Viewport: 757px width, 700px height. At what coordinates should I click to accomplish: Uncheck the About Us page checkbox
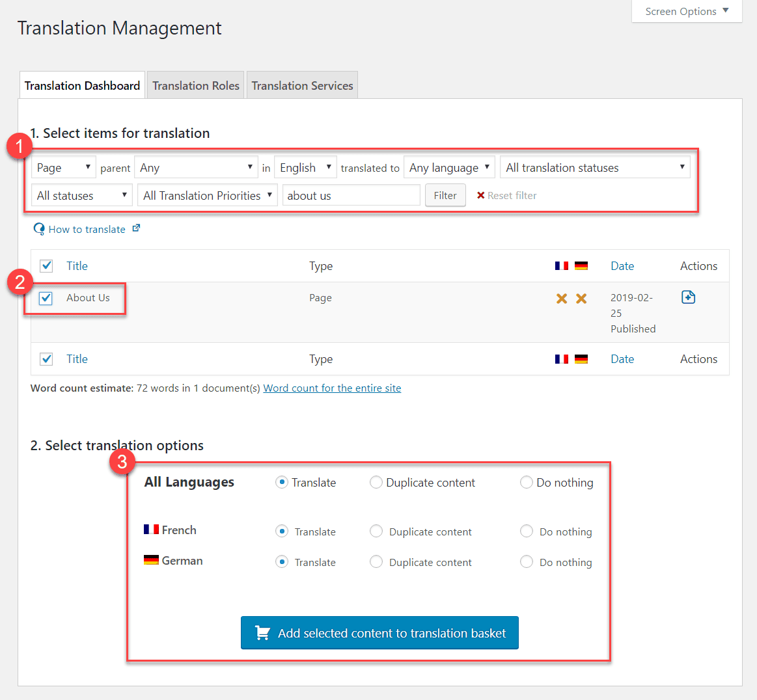point(46,299)
